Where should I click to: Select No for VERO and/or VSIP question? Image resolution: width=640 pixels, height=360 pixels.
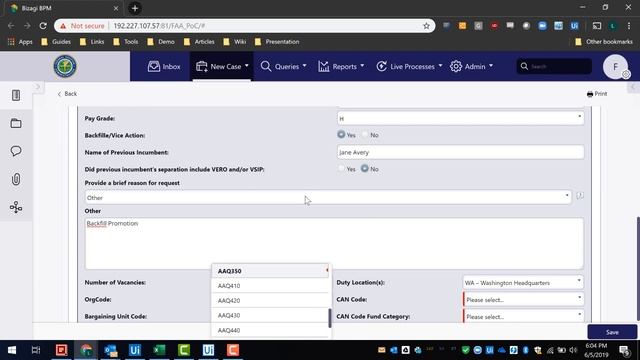pos(365,168)
